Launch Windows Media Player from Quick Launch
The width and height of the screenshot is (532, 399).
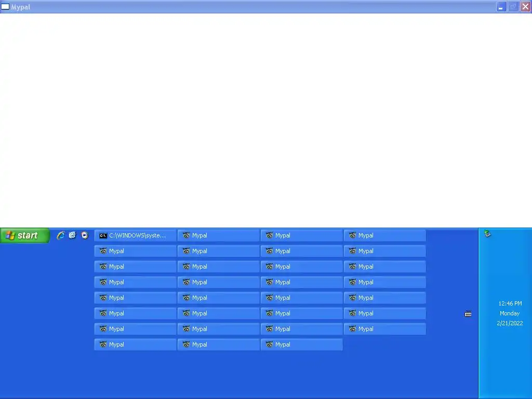85,235
